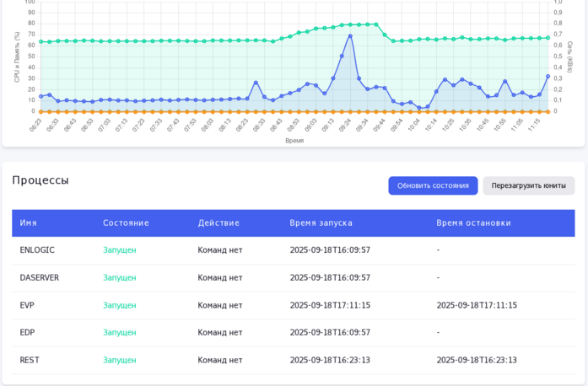This screenshot has height=386, width=588.
Task: Click the DASERVER process name
Action: pyautogui.click(x=40, y=277)
